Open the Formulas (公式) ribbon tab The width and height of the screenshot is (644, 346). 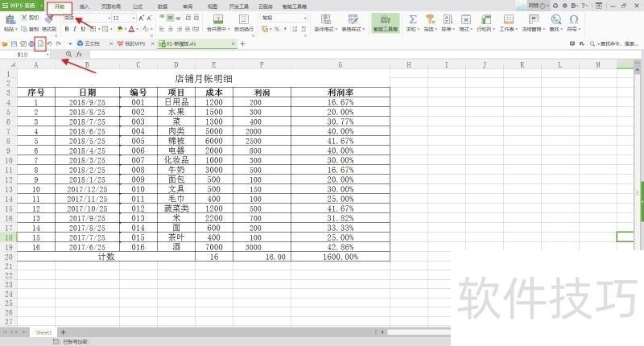tap(137, 6)
